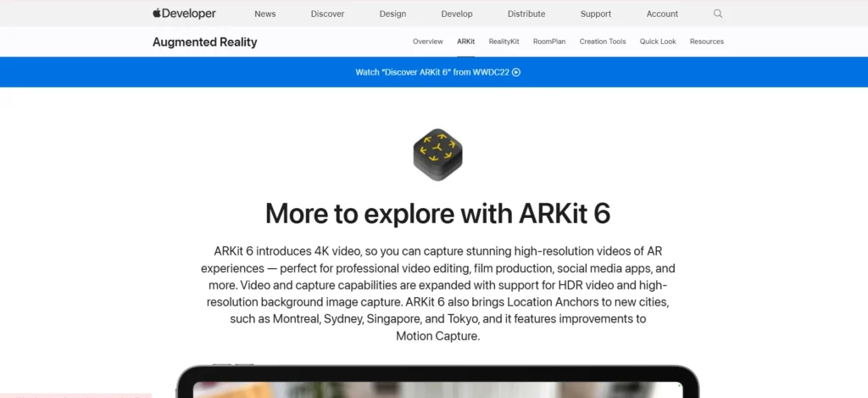Open the Account menu
The image size is (868, 398).
pos(662,14)
